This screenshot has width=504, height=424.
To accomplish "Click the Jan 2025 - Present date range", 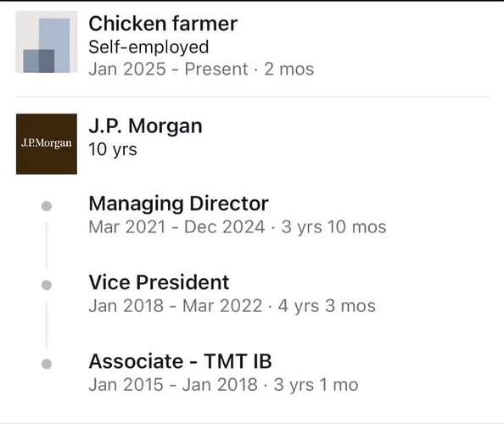I will pyautogui.click(x=168, y=69).
